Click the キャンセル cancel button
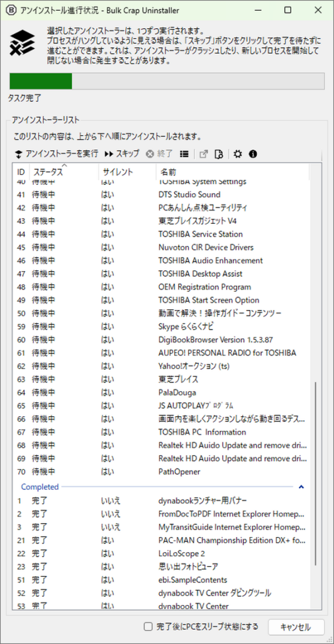 pos(296,627)
